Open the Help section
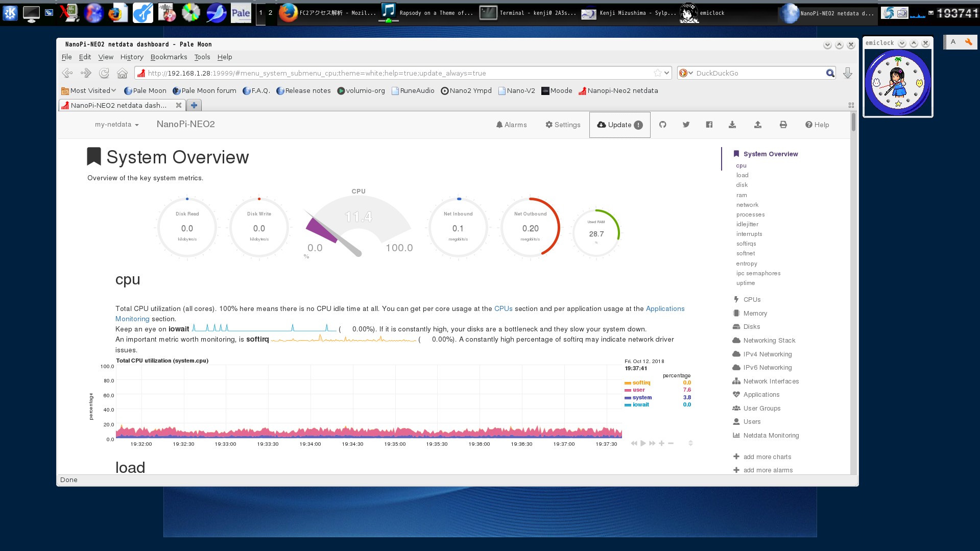 tap(817, 124)
